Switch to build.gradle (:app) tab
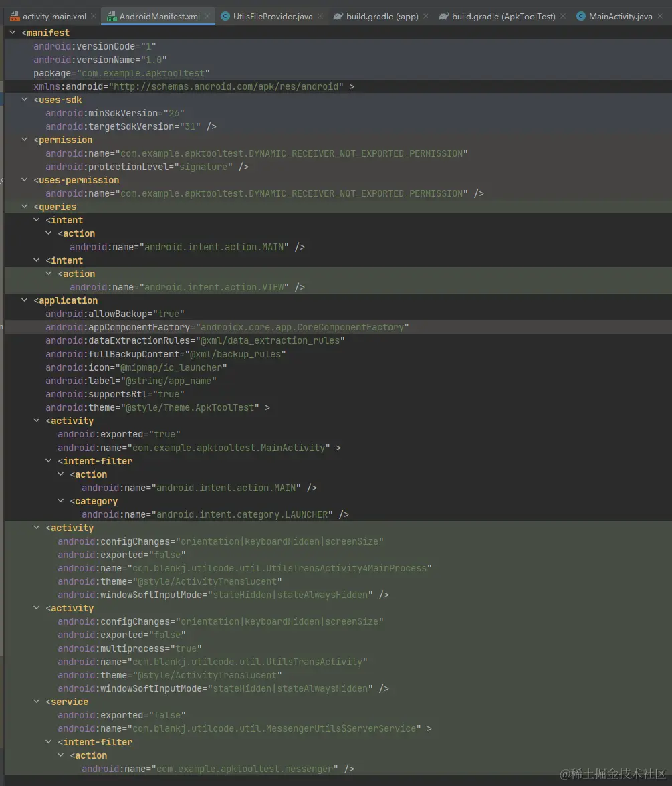The width and height of the screenshot is (672, 786). [x=382, y=17]
